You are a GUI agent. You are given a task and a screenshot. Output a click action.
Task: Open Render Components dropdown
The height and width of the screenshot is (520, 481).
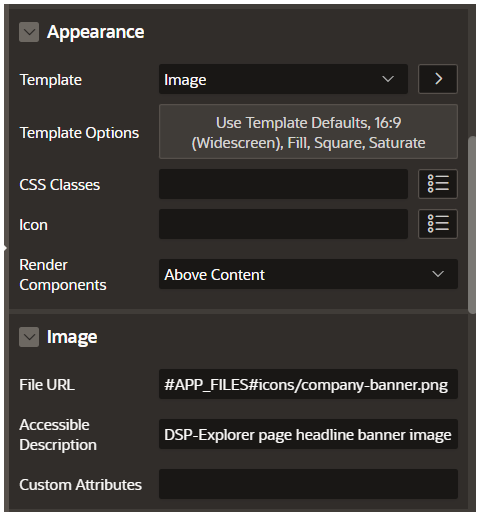[308, 274]
